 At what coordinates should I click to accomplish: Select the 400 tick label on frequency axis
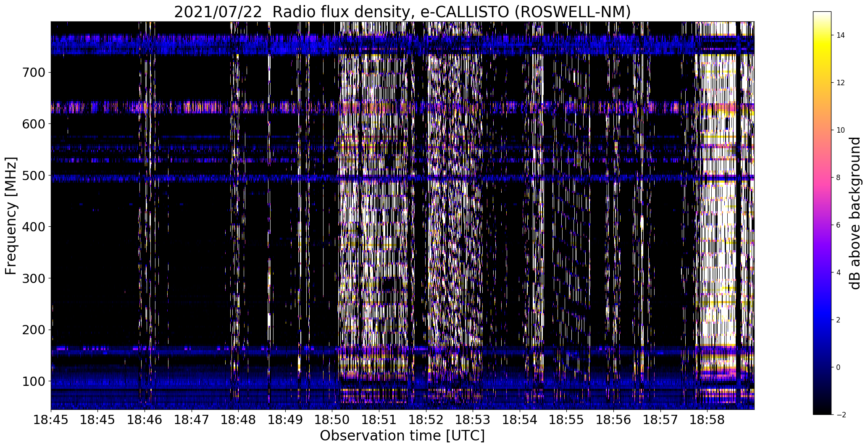click(33, 227)
